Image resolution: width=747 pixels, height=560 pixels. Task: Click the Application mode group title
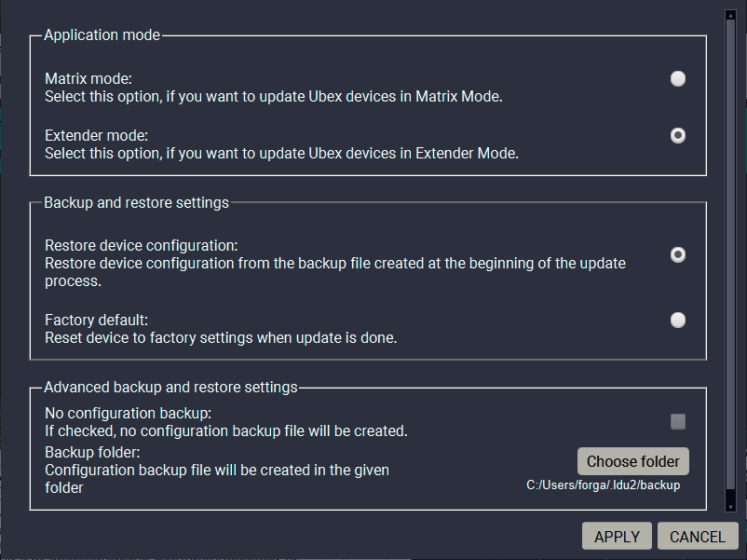(x=102, y=35)
